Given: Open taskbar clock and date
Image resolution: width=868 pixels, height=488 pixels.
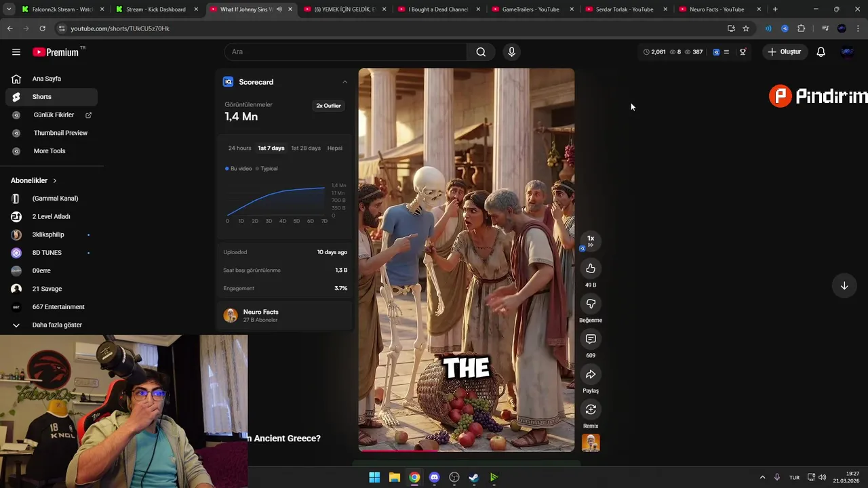Looking at the screenshot, I should (847, 477).
